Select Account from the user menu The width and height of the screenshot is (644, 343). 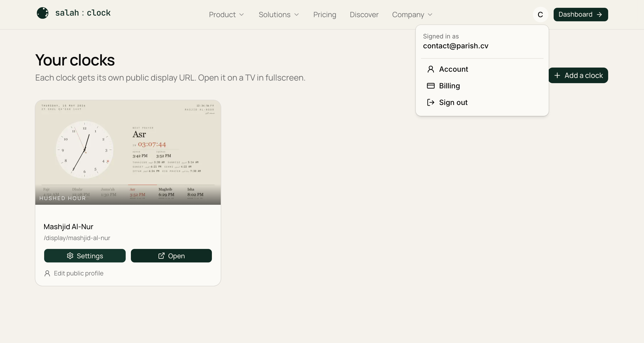click(x=482, y=69)
